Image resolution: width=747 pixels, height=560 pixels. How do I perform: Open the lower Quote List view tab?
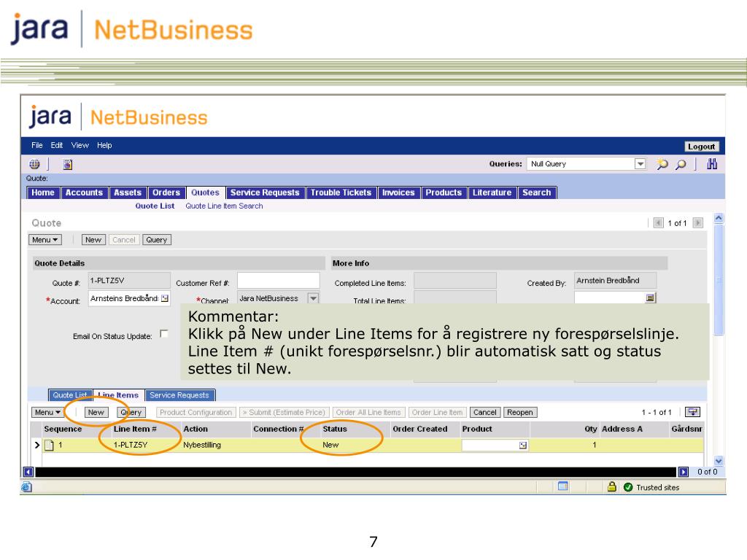pos(70,395)
